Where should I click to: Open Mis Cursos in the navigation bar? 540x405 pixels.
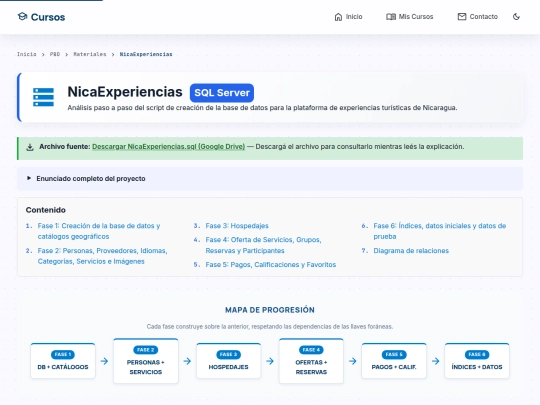pyautogui.click(x=410, y=17)
